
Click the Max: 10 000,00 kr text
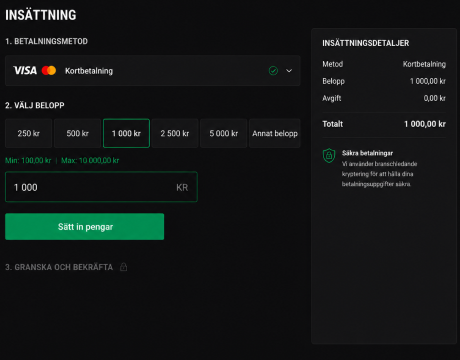(90, 161)
